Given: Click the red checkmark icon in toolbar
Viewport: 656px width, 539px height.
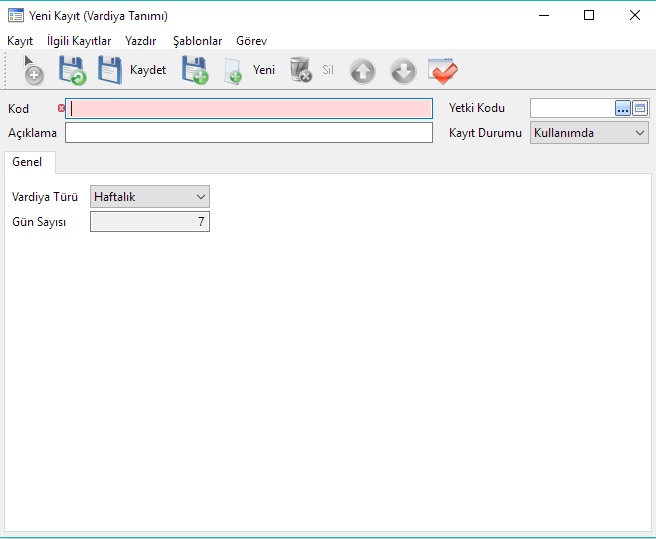Looking at the screenshot, I should click(x=442, y=71).
